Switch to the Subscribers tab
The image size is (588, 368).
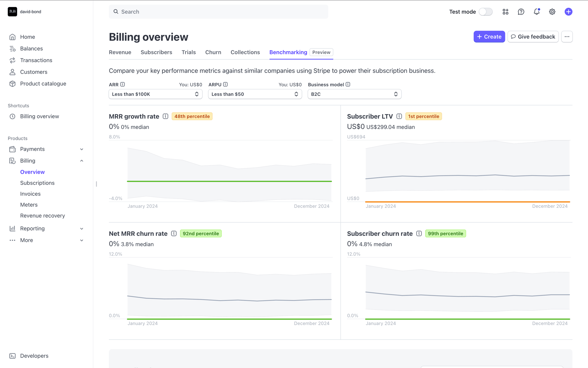point(156,52)
